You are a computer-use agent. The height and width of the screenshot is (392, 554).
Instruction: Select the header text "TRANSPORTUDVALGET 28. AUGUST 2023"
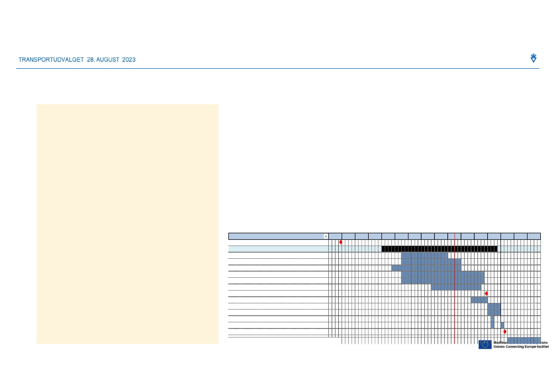pyautogui.click(x=77, y=60)
